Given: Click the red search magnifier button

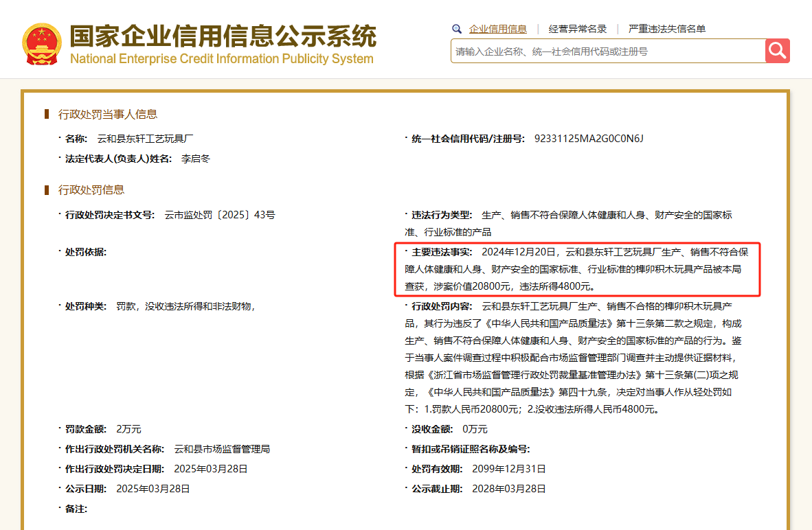Looking at the screenshot, I should click(777, 51).
